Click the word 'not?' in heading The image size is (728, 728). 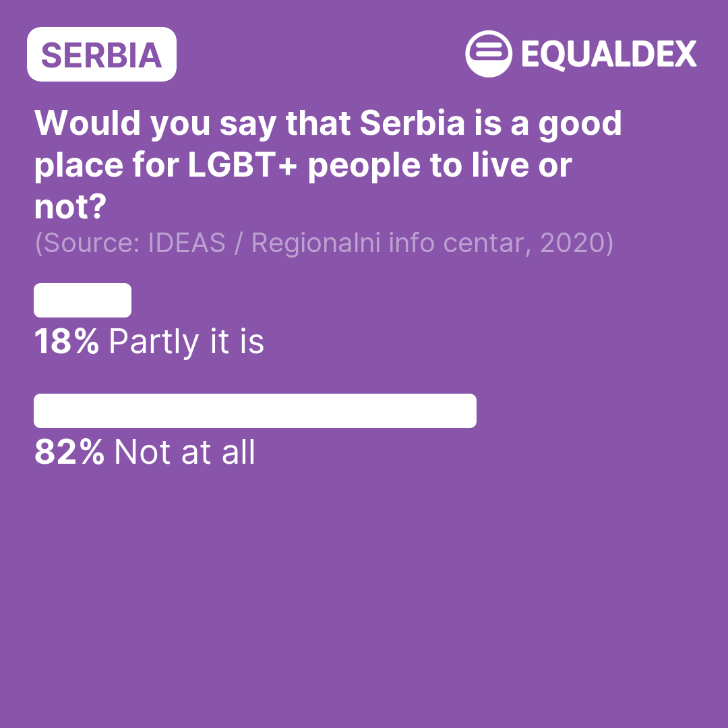(x=71, y=207)
